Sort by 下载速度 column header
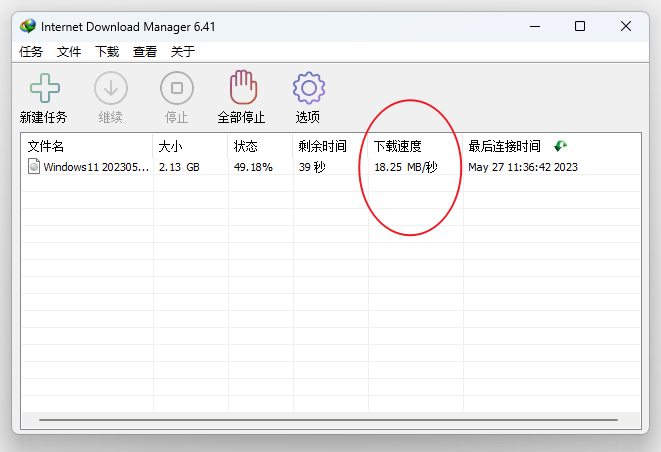Viewport: 661px width, 452px height. (x=415, y=146)
